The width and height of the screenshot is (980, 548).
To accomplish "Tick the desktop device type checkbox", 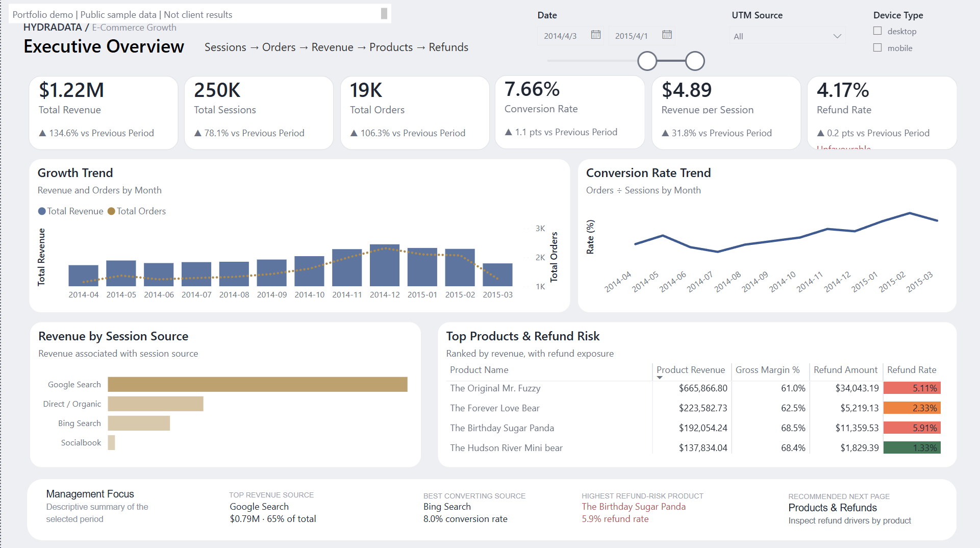I will [x=877, y=31].
